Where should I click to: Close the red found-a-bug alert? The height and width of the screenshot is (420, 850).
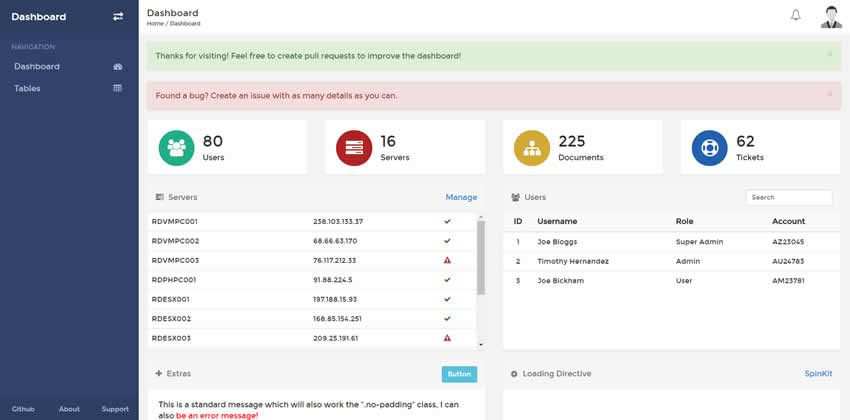[829, 94]
